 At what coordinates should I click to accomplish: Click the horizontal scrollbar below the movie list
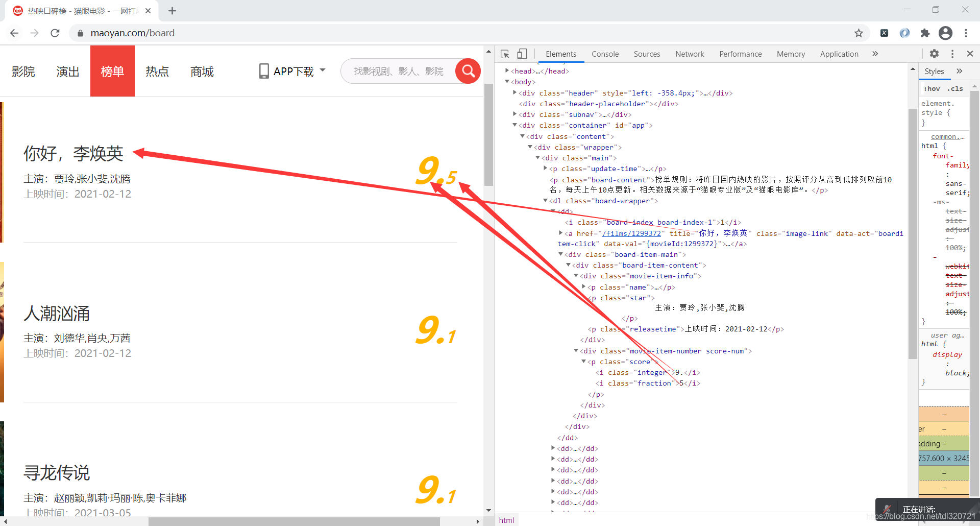293,521
